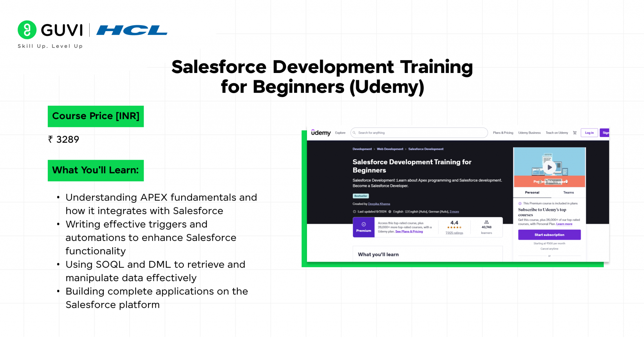
Task: Click the globe icon next to English
Action: click(390, 212)
